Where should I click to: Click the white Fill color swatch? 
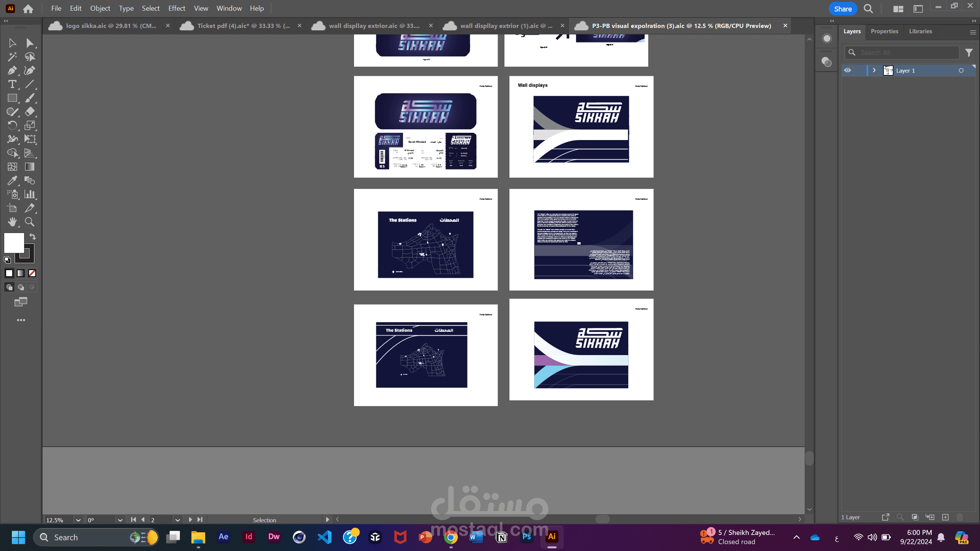click(x=14, y=243)
